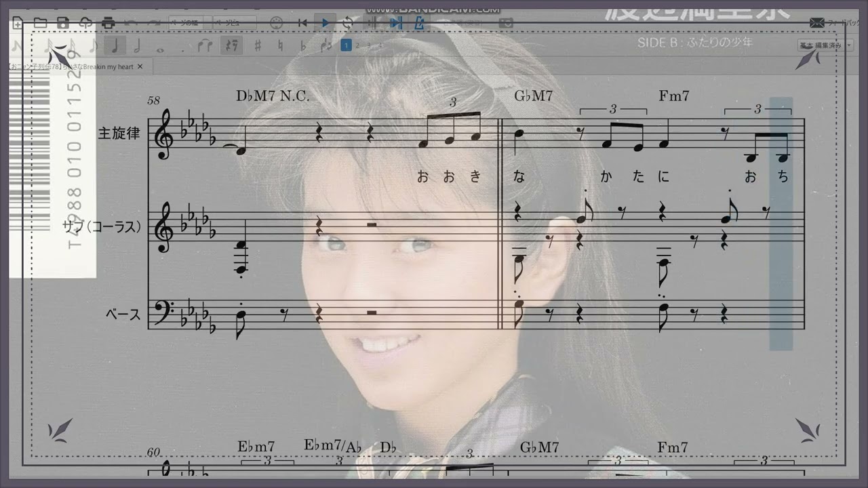The height and width of the screenshot is (488, 868).
Task: Select the lyric syllable ち
Action: pyautogui.click(x=783, y=177)
